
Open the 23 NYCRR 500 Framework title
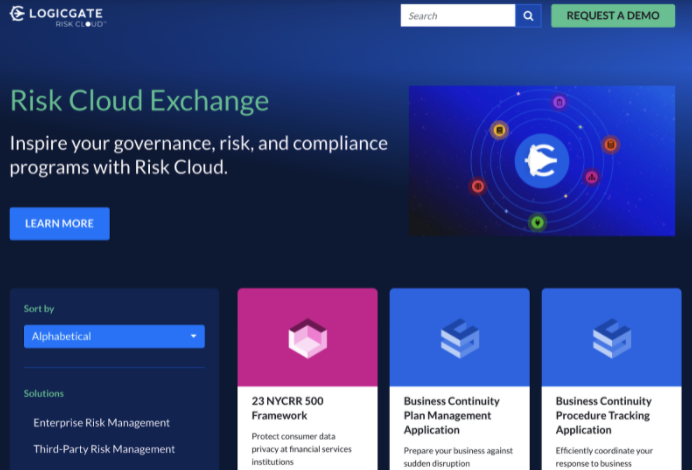point(287,408)
